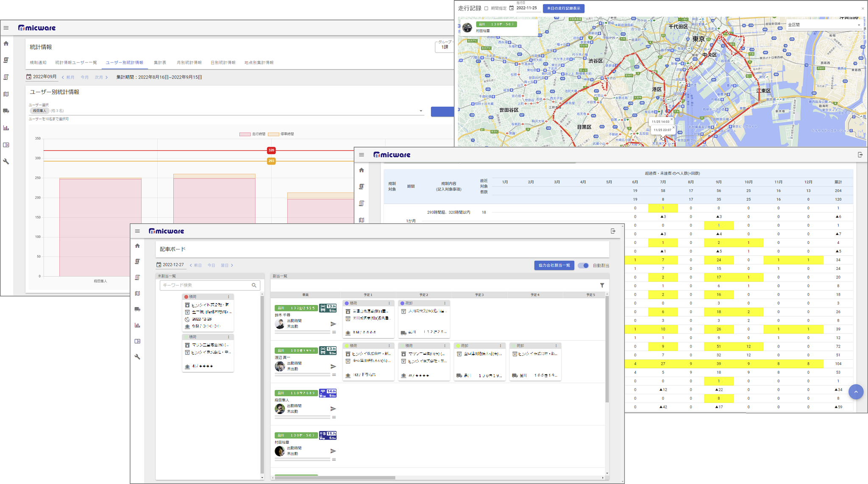Click send arrow icon for 鈴木千尋
Viewport: 868px width, 484px height.
333,324
